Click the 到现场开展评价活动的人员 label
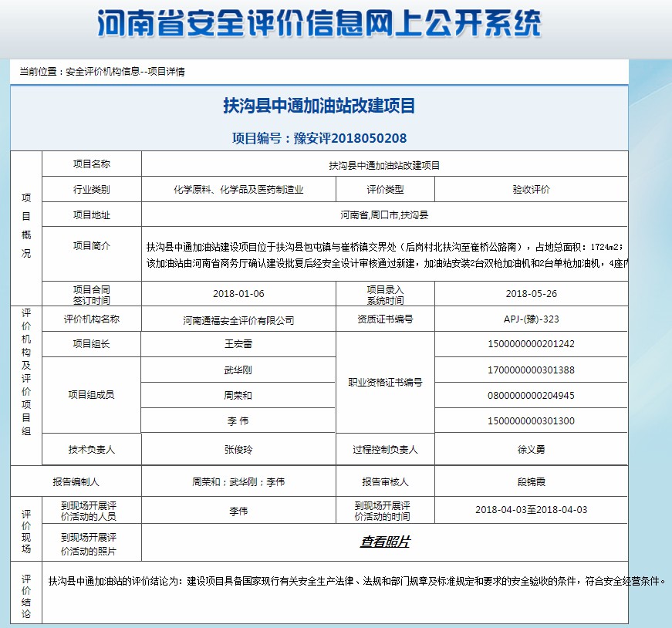672x628 pixels. (x=89, y=511)
